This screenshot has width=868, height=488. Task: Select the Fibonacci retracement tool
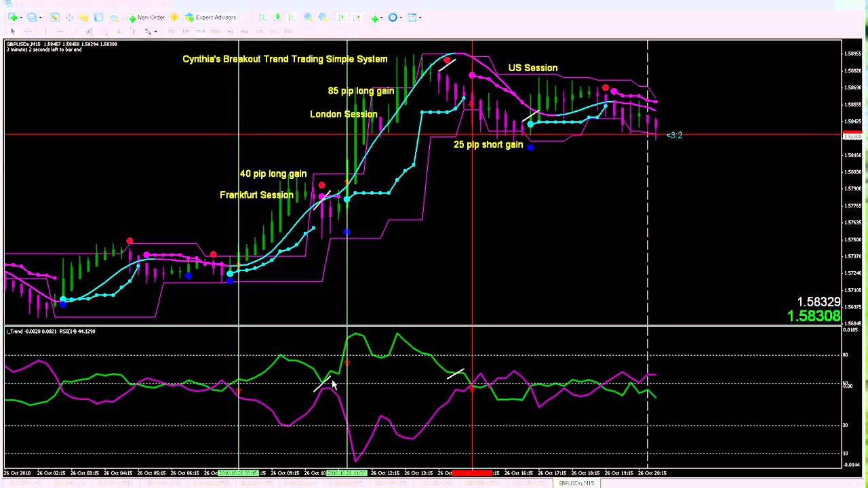(104, 32)
